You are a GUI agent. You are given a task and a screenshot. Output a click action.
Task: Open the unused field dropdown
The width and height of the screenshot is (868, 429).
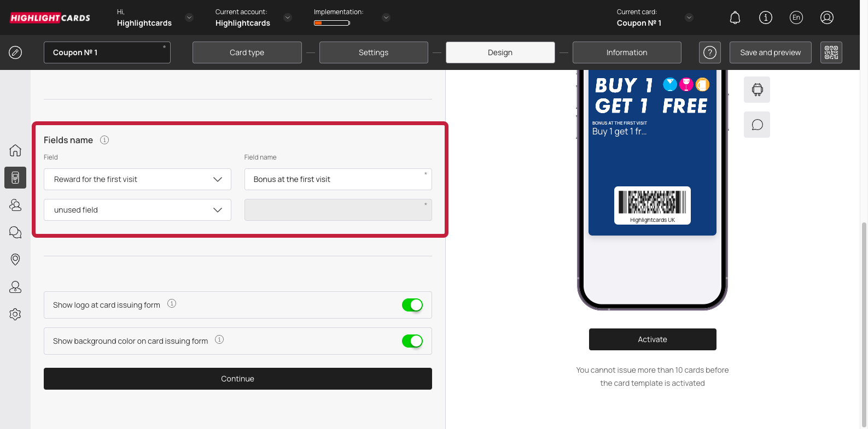pyautogui.click(x=137, y=210)
